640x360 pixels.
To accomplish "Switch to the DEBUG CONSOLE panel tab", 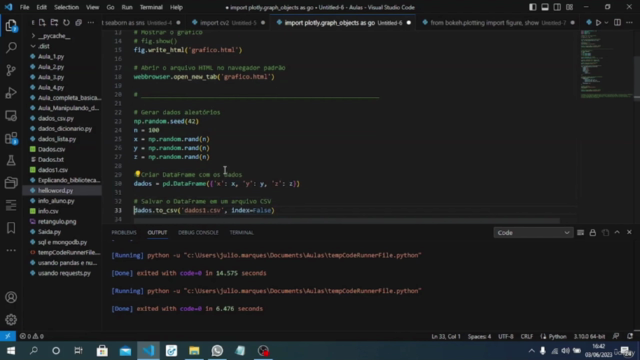I will (x=198, y=233).
